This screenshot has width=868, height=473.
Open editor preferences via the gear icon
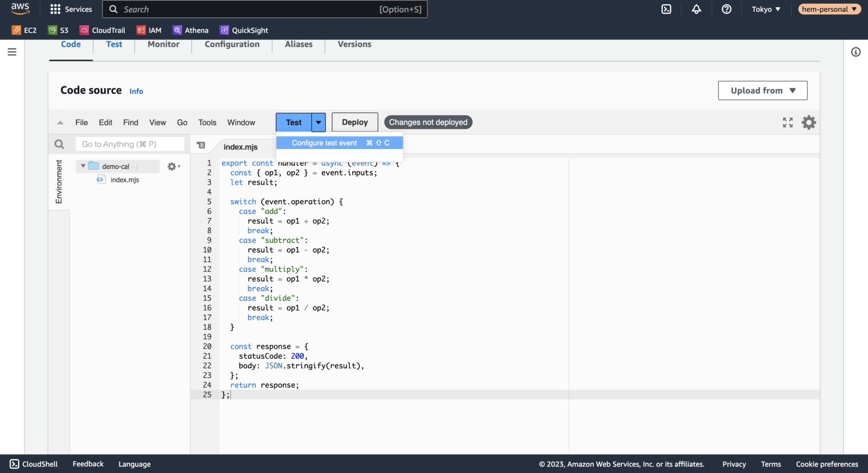point(808,122)
